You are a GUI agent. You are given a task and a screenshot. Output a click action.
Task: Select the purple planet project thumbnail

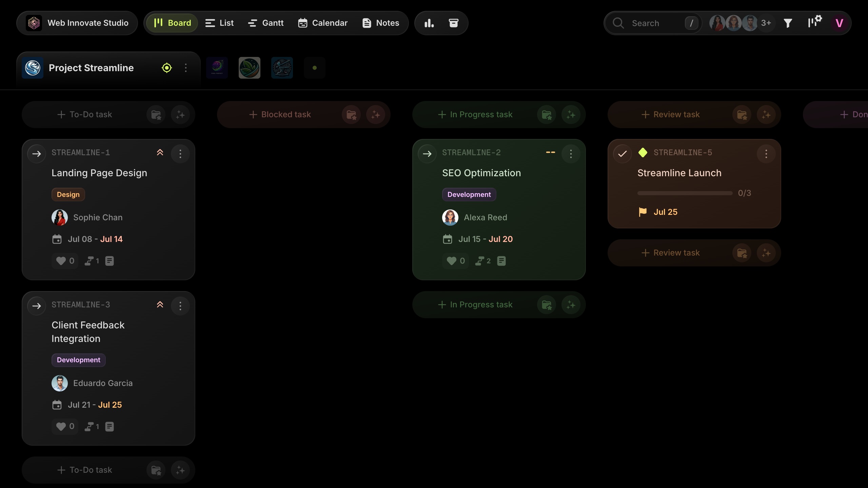pos(217,68)
